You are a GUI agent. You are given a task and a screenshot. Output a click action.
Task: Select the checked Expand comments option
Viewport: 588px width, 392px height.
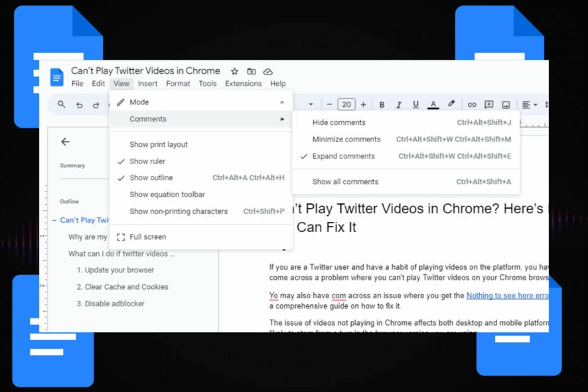point(406,156)
